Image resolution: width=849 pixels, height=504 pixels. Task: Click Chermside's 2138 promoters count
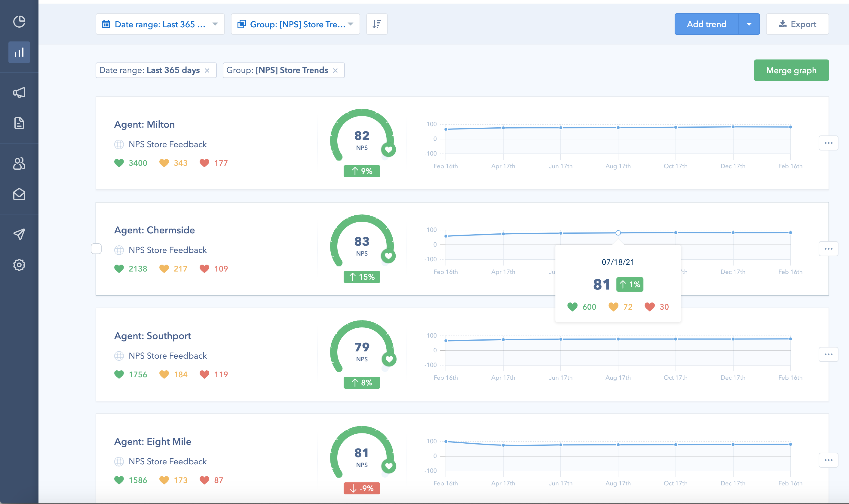pos(138,269)
